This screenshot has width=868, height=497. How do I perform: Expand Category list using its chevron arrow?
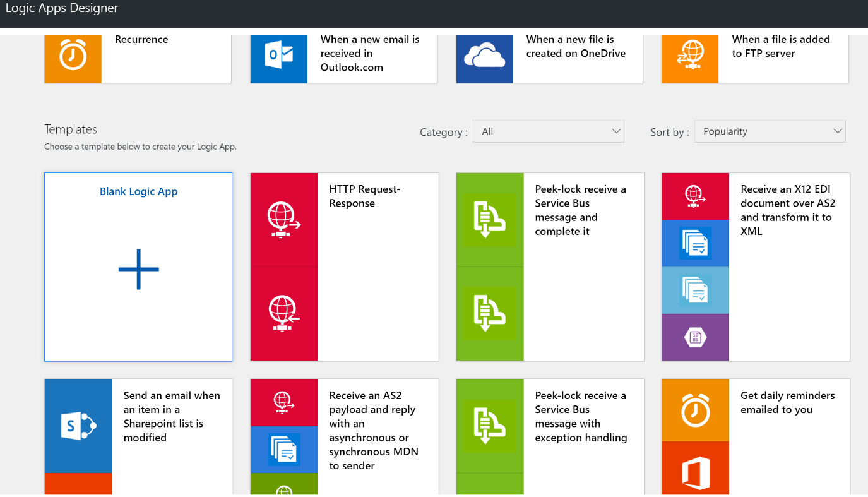tap(616, 131)
